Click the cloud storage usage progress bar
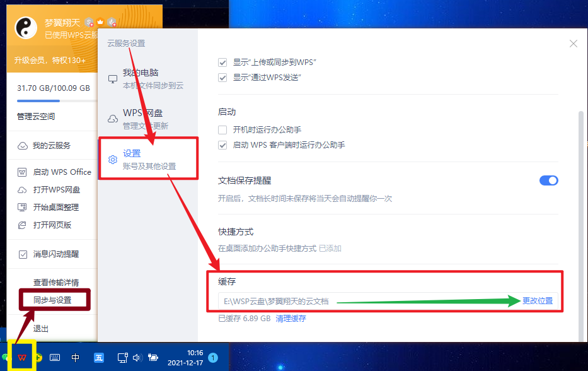This screenshot has width=588, height=371. pyautogui.click(x=57, y=101)
